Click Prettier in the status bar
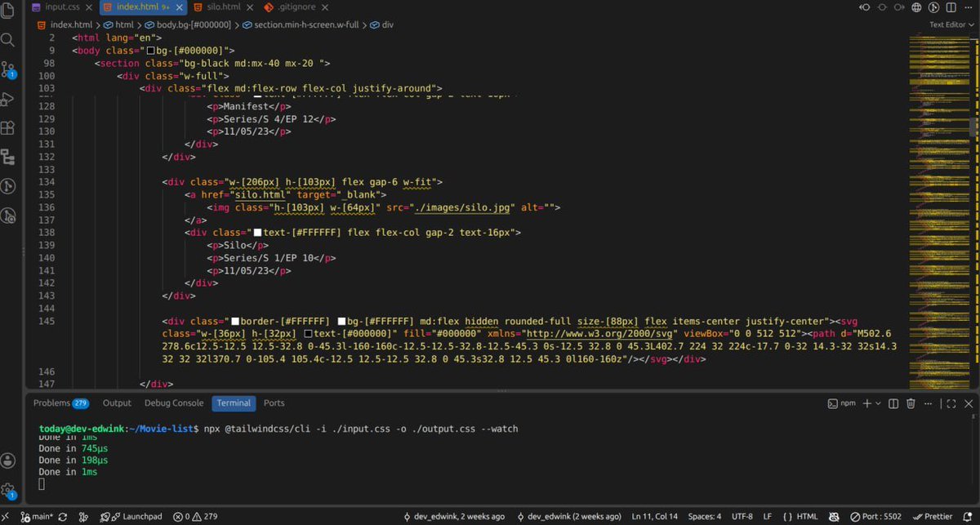The height and width of the screenshot is (525, 980). point(933,517)
